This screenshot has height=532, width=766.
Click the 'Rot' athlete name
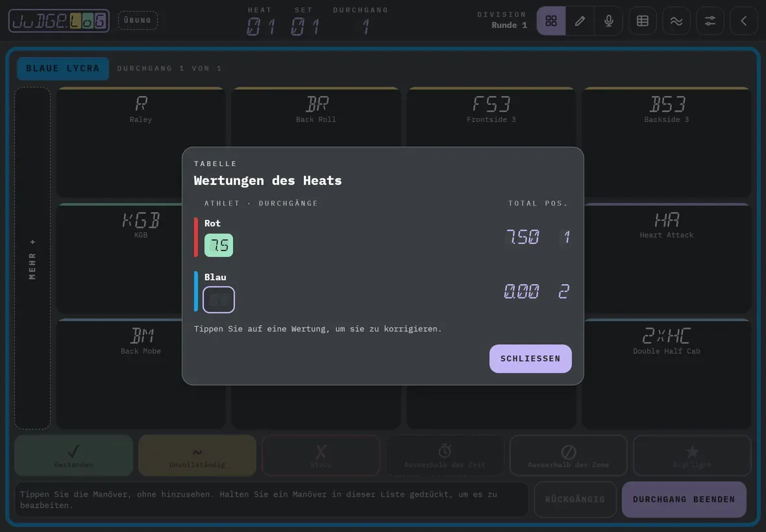[212, 223]
